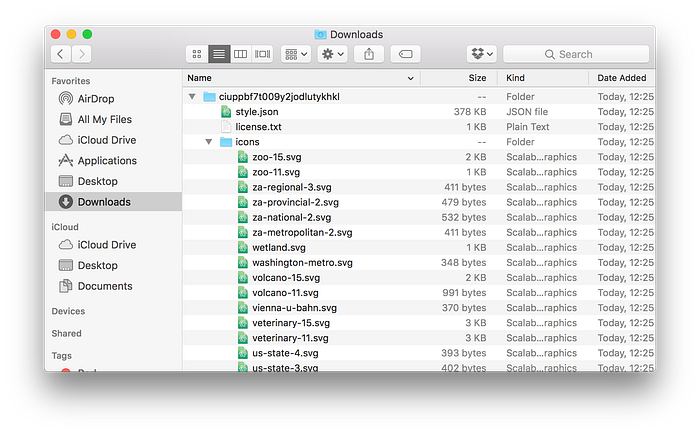The width and height of the screenshot is (700, 435).
Task: Sort by Date Added column header
Action: 621,78
